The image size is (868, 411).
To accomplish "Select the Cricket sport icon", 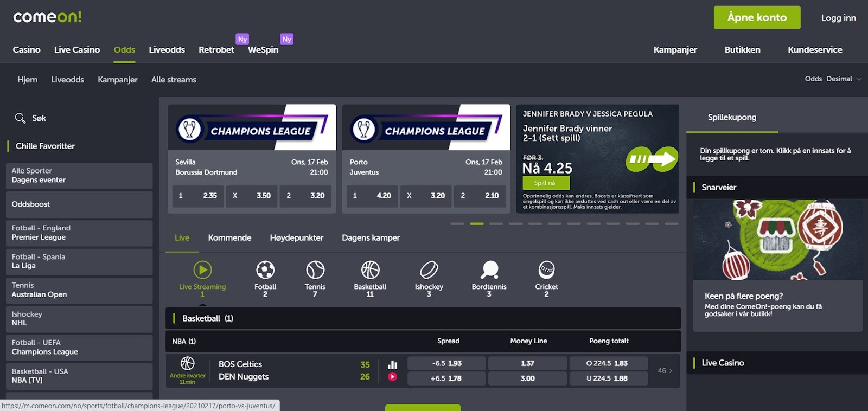I will coord(546,270).
